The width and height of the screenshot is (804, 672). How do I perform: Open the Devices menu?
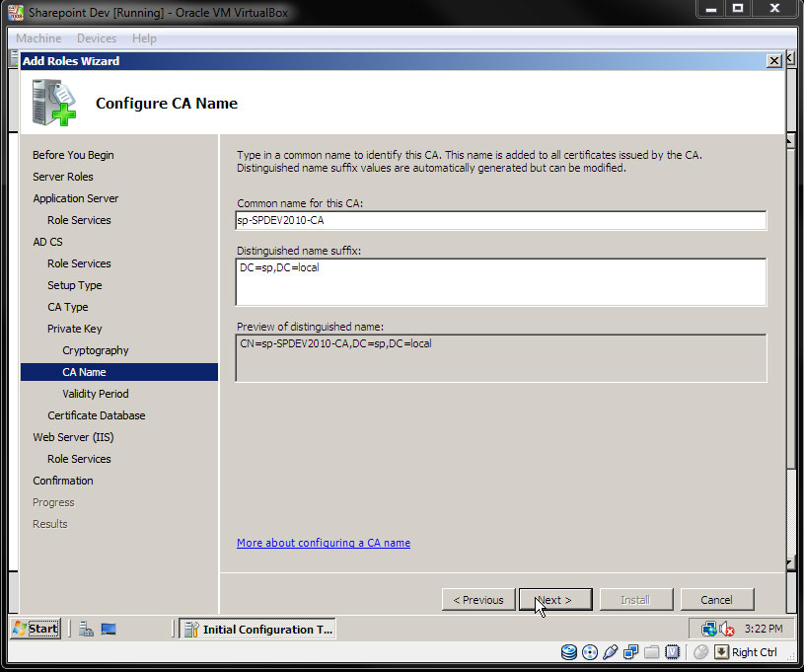click(97, 38)
